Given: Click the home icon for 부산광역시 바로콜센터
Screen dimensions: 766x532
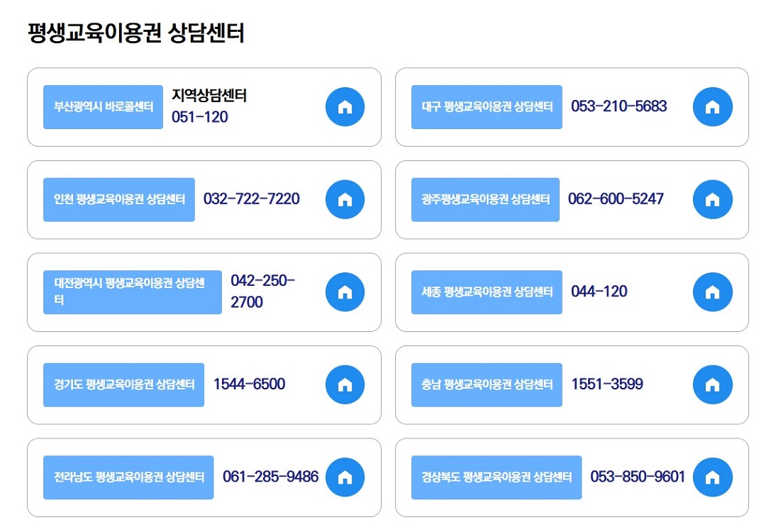Looking at the screenshot, I should pyautogui.click(x=345, y=106).
